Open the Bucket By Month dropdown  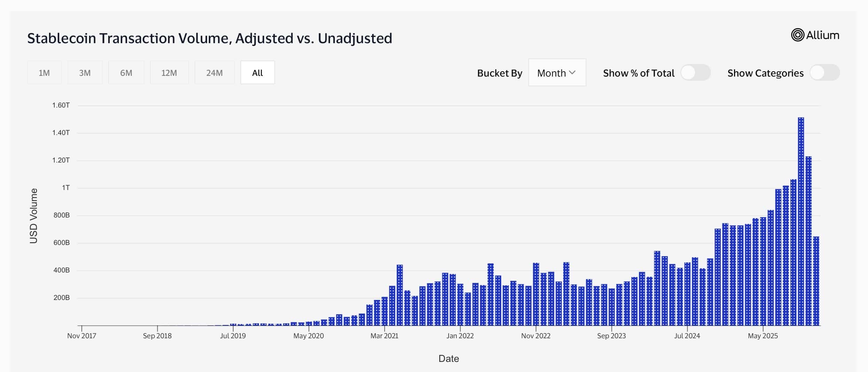pos(557,73)
